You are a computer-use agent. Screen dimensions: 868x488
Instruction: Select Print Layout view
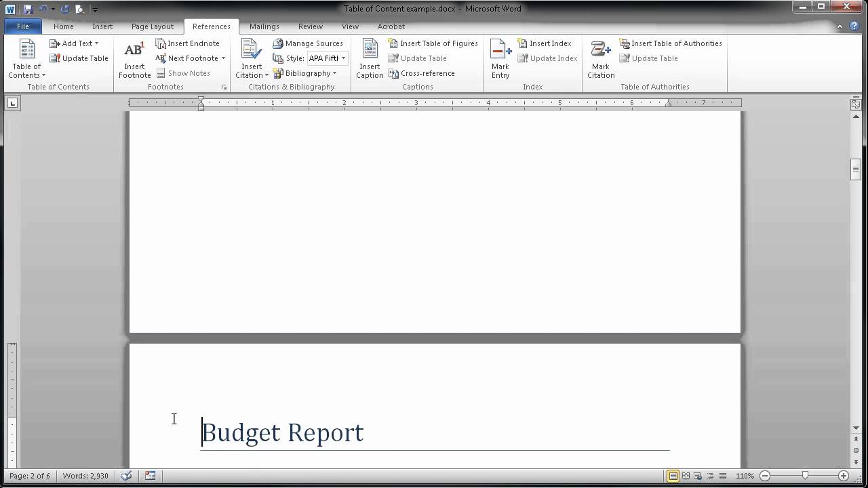673,476
